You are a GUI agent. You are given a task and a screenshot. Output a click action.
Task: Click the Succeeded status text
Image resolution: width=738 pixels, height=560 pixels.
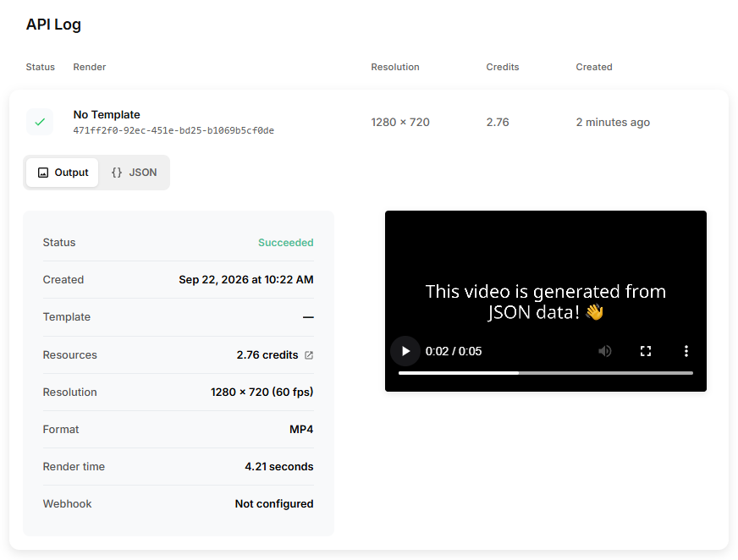[x=286, y=243]
